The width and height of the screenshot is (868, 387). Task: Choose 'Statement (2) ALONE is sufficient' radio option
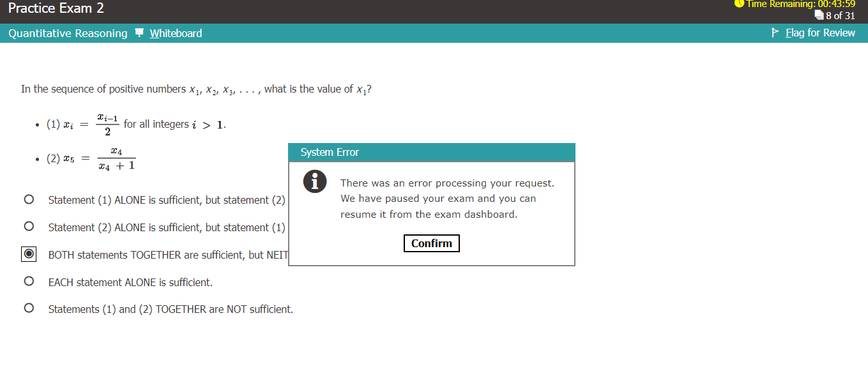(x=29, y=227)
